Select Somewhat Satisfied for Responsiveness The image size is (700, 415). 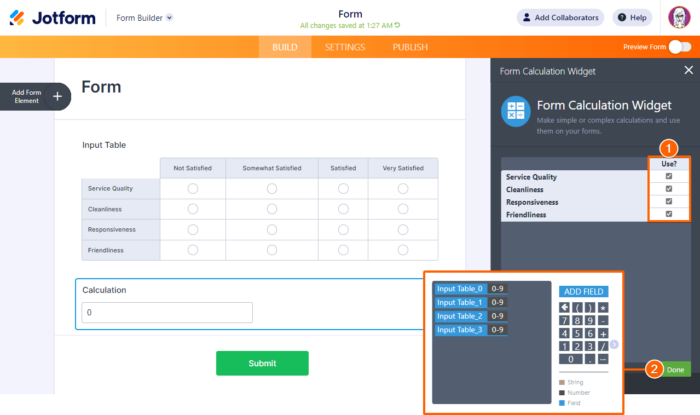coord(271,229)
